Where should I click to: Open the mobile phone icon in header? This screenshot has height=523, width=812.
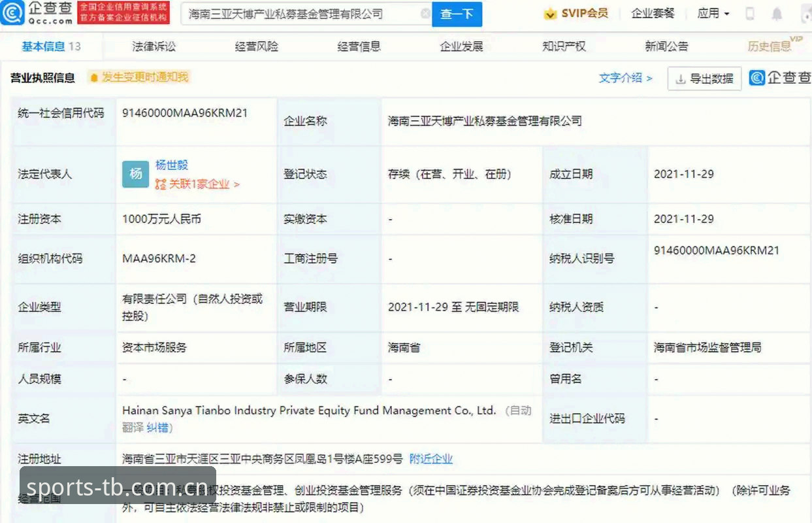tap(750, 13)
